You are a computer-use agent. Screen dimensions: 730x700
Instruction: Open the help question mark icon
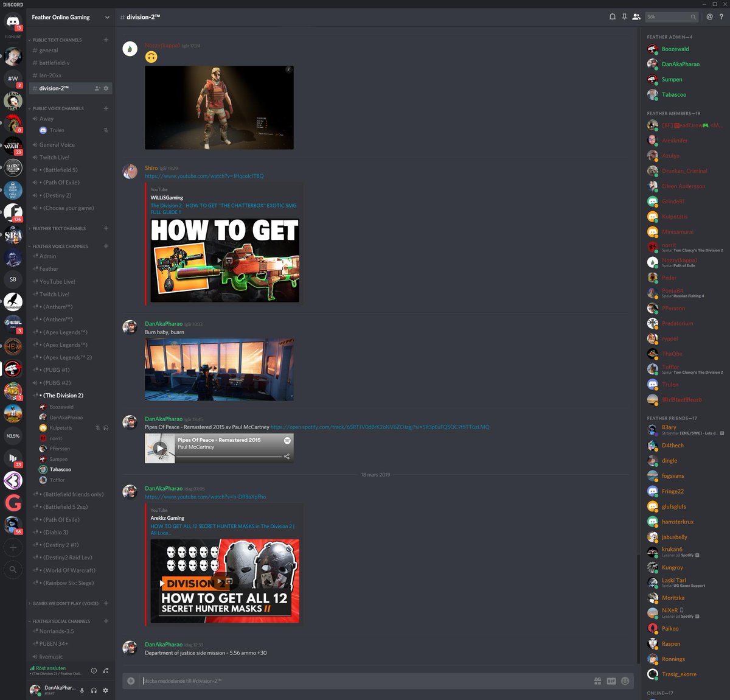pyautogui.click(x=721, y=17)
